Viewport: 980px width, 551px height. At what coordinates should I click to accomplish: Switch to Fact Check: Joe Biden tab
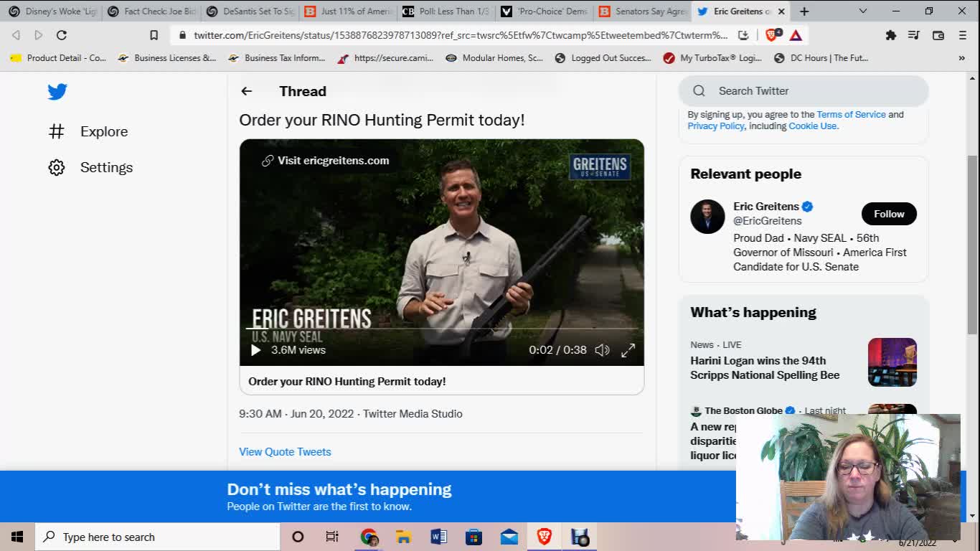[152, 11]
